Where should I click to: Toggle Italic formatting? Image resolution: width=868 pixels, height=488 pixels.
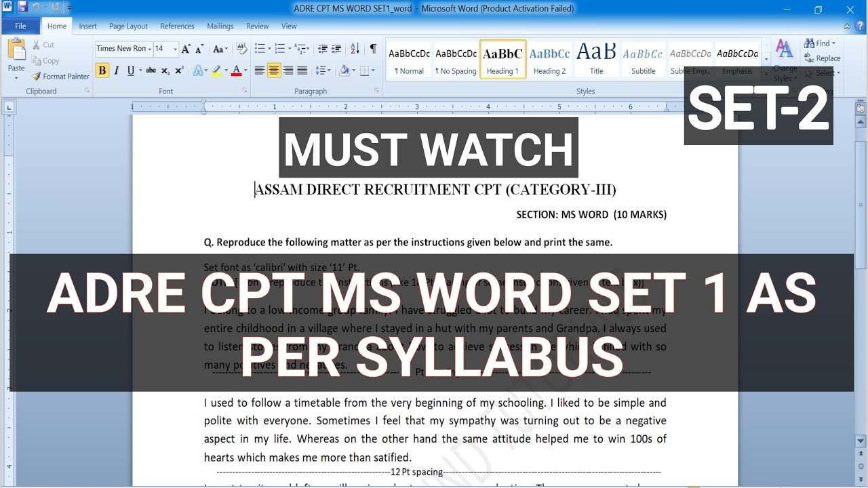pyautogui.click(x=116, y=70)
